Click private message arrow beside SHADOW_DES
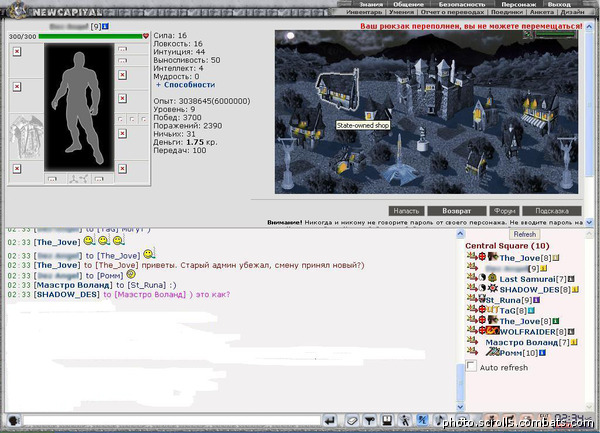The width and height of the screenshot is (600, 433). pyautogui.click(x=472, y=288)
